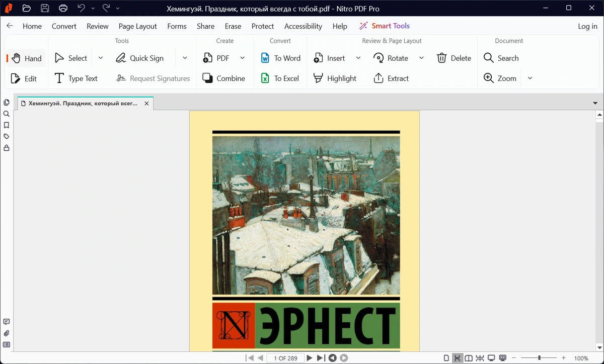Image resolution: width=604 pixels, height=364 pixels.
Task: Go to the previous view
Action: click(332, 358)
